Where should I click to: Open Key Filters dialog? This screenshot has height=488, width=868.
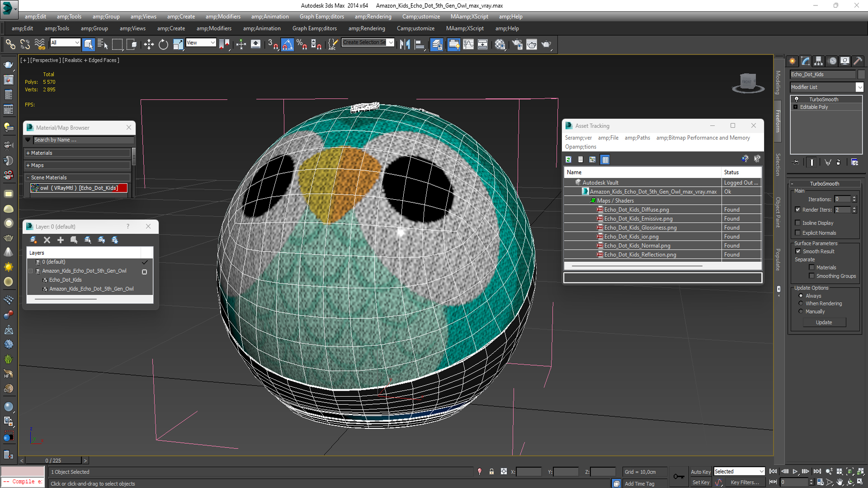tap(745, 483)
